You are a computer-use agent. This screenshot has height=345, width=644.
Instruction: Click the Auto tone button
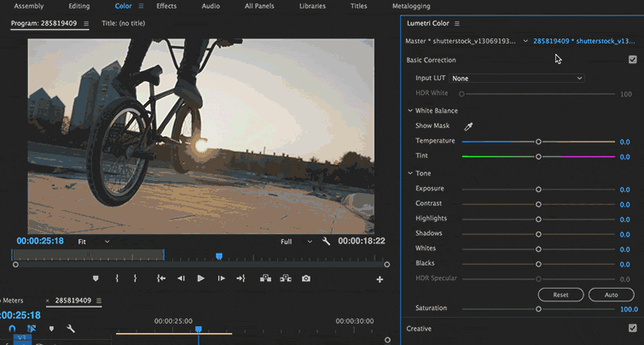coord(611,295)
